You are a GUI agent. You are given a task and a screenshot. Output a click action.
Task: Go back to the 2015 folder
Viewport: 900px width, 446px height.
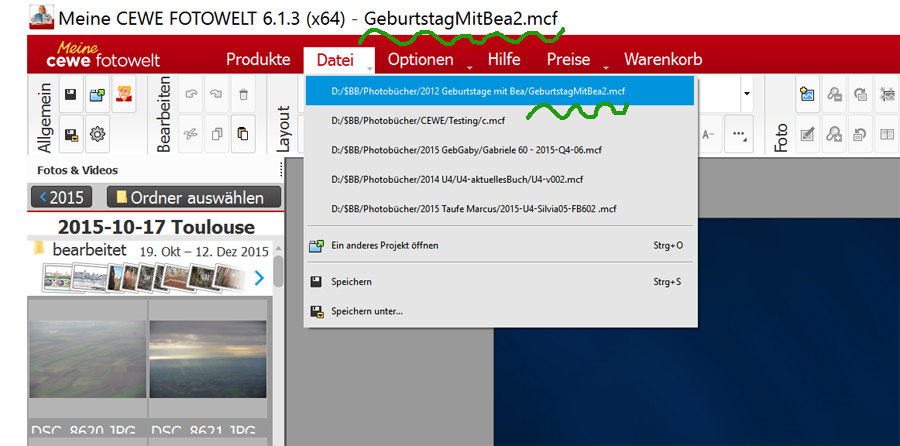pyautogui.click(x=61, y=197)
